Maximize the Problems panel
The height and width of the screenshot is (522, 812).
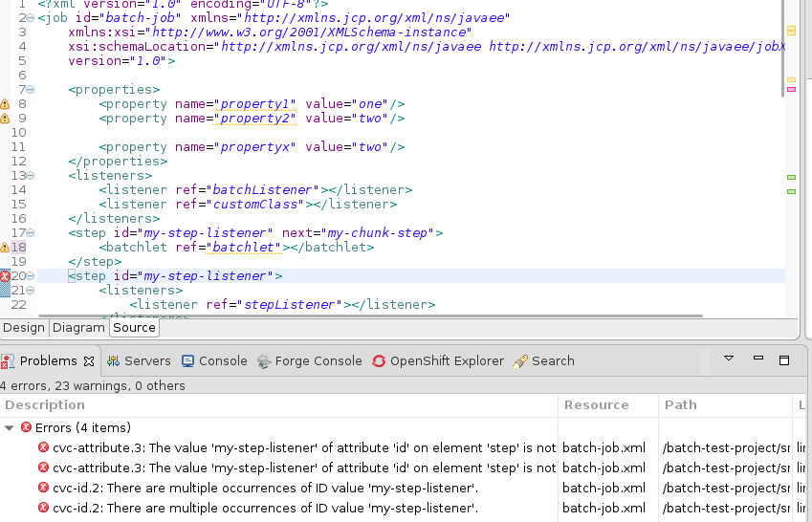(784, 359)
